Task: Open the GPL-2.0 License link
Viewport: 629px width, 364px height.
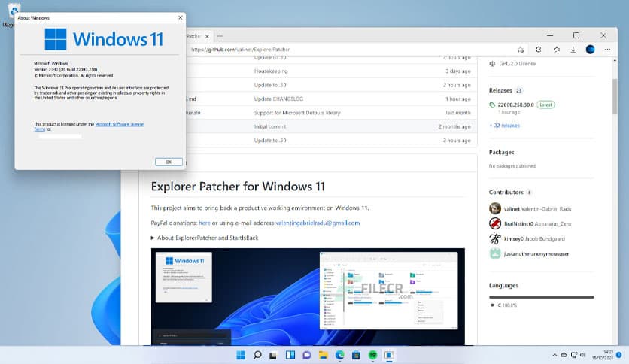Action: [x=517, y=64]
